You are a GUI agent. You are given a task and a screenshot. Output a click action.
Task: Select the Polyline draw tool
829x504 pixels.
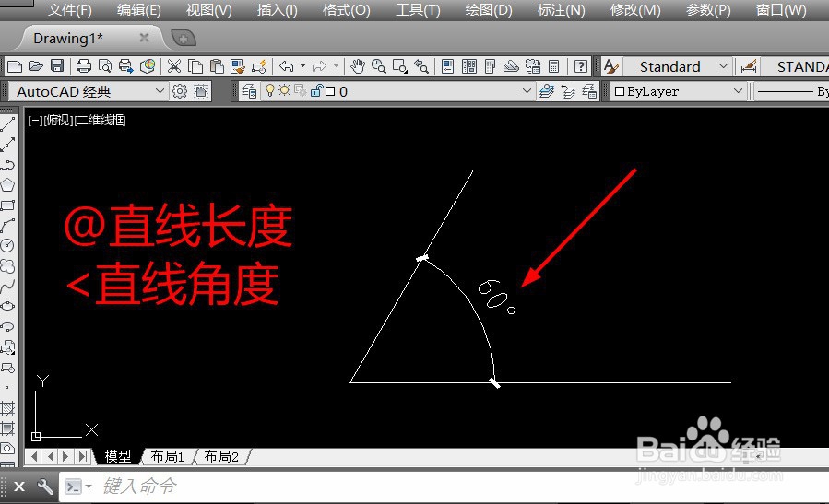pos(7,165)
